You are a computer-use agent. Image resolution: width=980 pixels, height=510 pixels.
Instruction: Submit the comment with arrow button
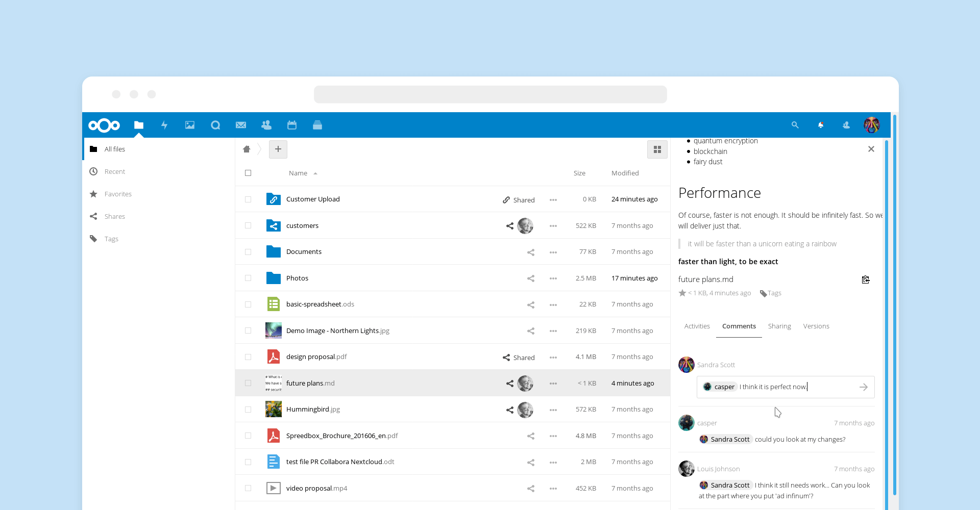tap(864, 387)
